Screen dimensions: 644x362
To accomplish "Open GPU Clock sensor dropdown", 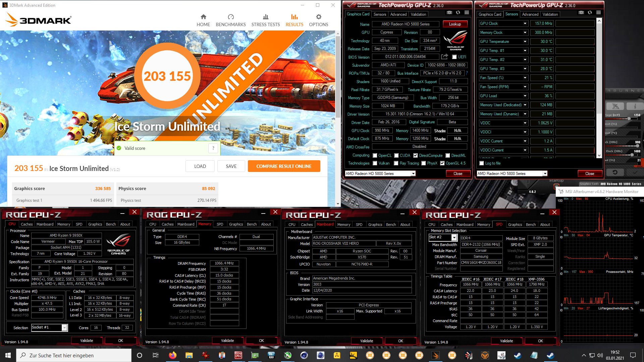I will tap(525, 23).
